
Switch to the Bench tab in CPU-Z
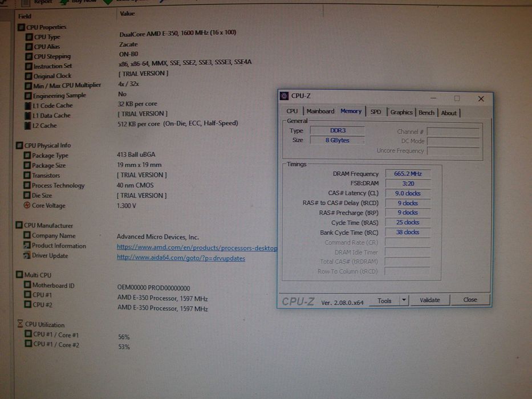(427, 113)
